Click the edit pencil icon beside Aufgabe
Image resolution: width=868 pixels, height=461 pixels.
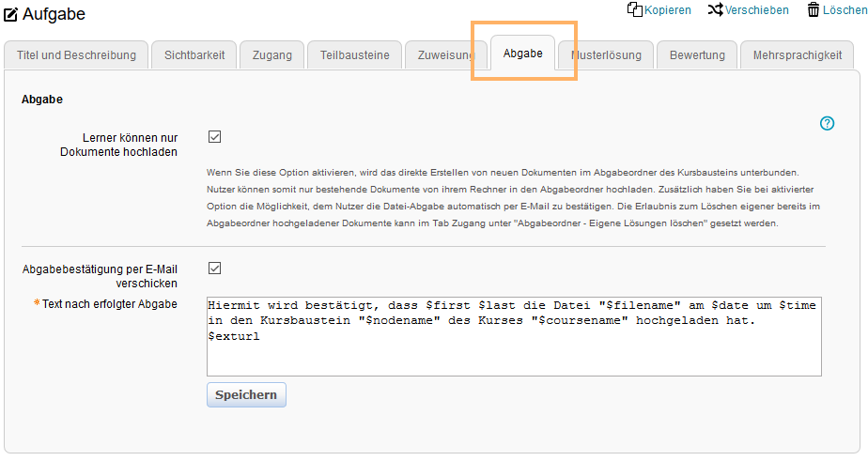pyautogui.click(x=11, y=14)
